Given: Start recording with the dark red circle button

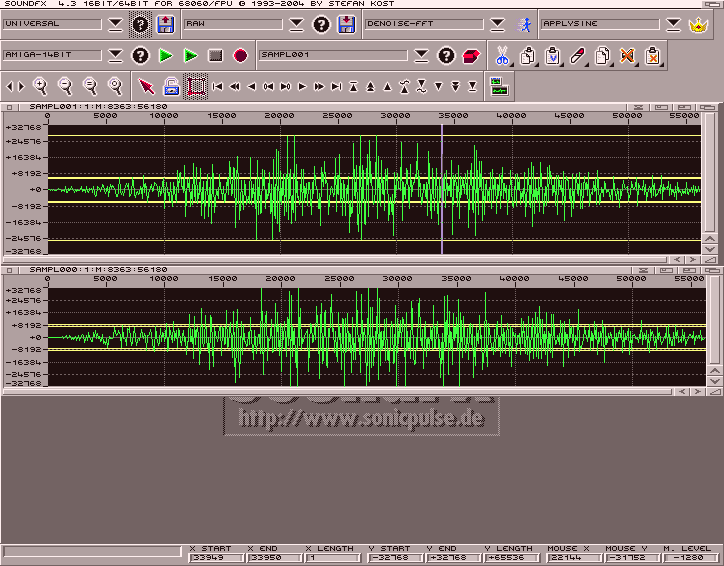Looking at the screenshot, I should coord(240,55).
